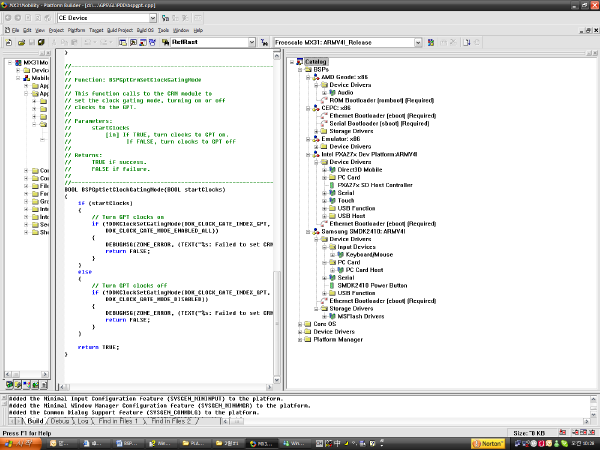The height and width of the screenshot is (450, 600).
Task: Collapse the AMD Geode: x86 node
Action: [x=308, y=77]
